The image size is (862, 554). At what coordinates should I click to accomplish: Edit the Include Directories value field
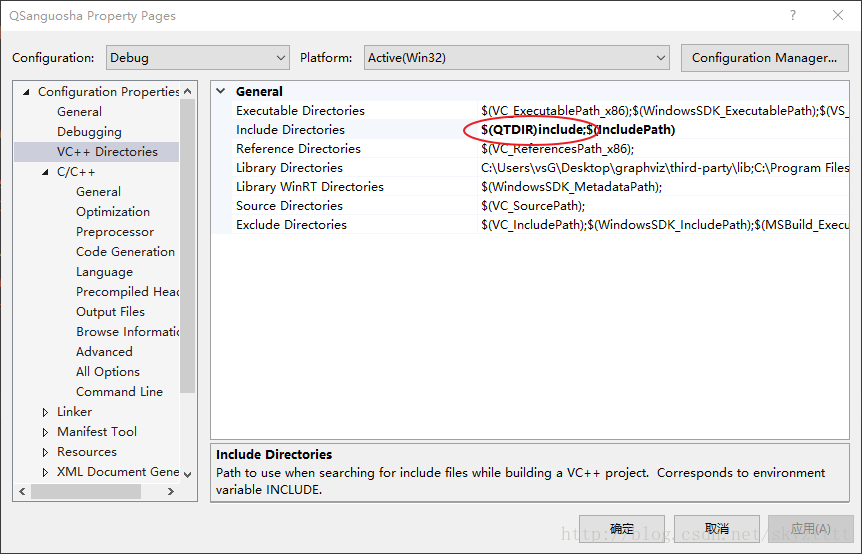pyautogui.click(x=664, y=130)
